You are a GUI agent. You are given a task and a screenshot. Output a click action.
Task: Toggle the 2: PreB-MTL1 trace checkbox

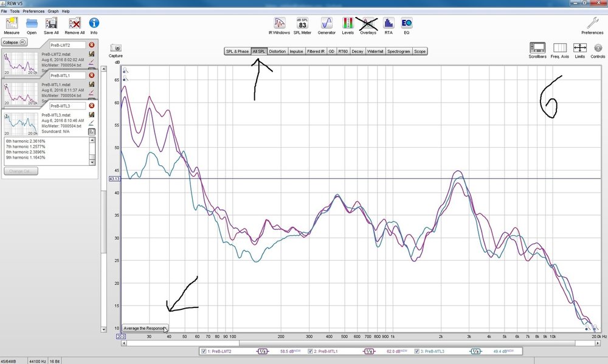pyautogui.click(x=310, y=351)
